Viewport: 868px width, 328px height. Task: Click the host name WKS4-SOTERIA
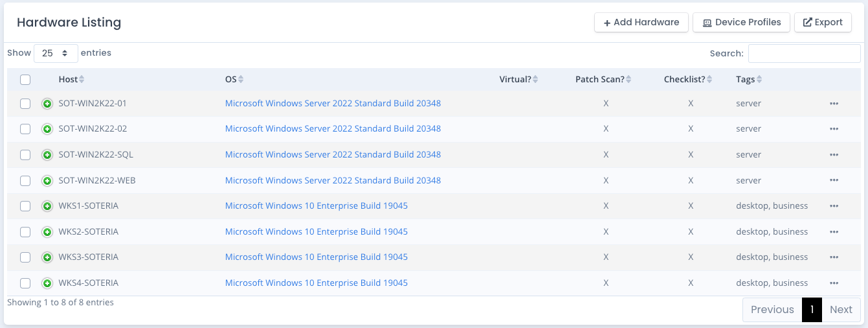pyautogui.click(x=89, y=283)
